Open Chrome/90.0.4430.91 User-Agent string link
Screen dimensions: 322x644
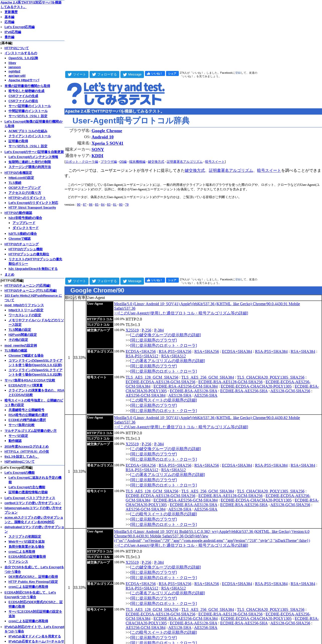pyautogui.click(x=207, y=306)
